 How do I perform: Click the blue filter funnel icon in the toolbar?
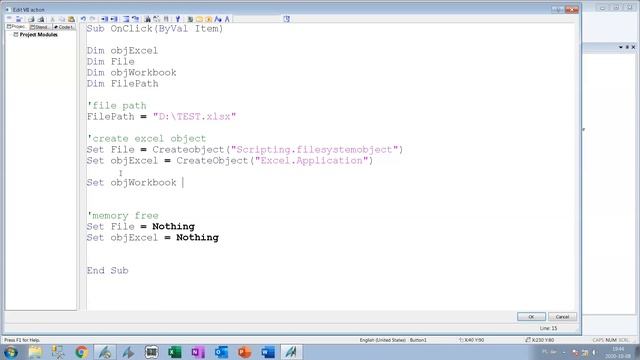tap(178, 19)
